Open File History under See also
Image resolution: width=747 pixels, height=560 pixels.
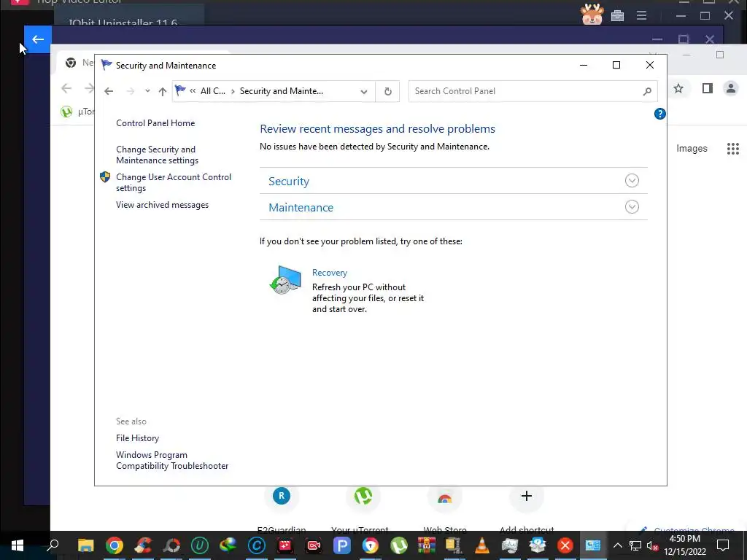point(137,438)
